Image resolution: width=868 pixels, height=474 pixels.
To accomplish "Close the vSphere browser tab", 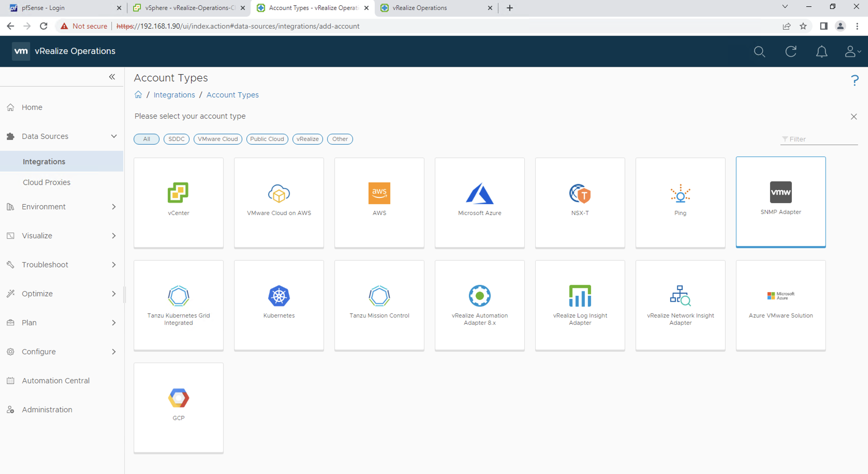I will (242, 8).
